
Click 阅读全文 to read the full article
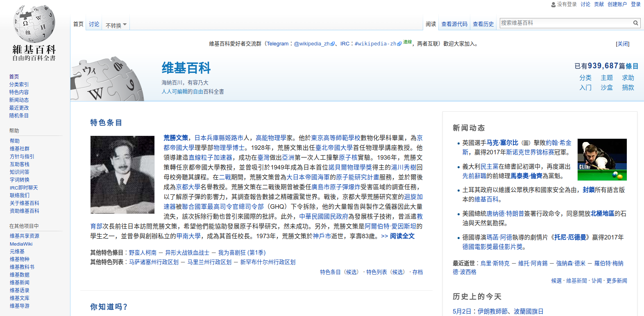(x=402, y=236)
